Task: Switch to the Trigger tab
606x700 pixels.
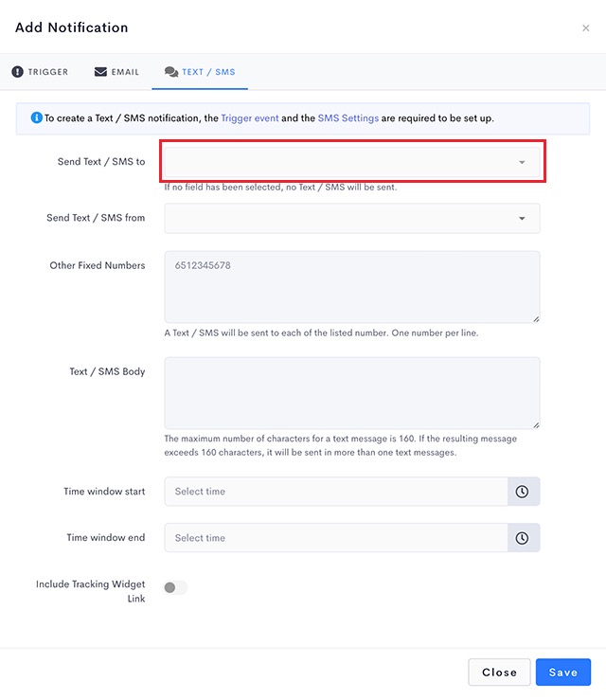Action: 40,72
